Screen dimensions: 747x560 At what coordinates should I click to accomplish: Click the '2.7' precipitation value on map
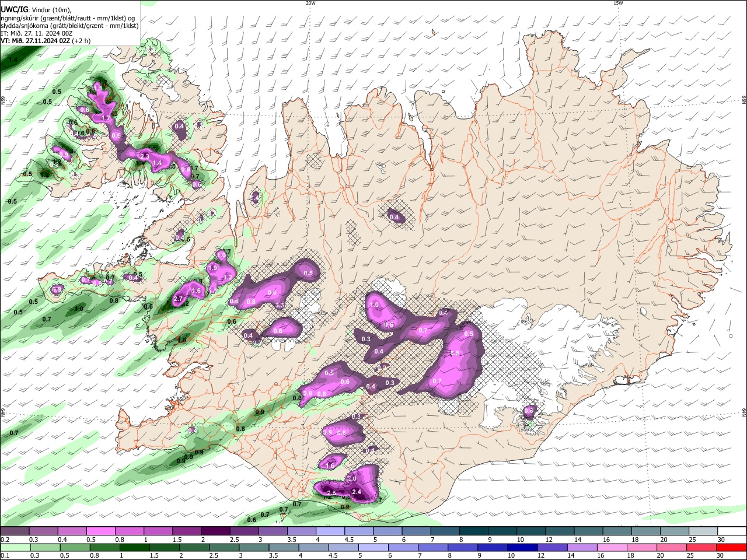[x=179, y=299]
